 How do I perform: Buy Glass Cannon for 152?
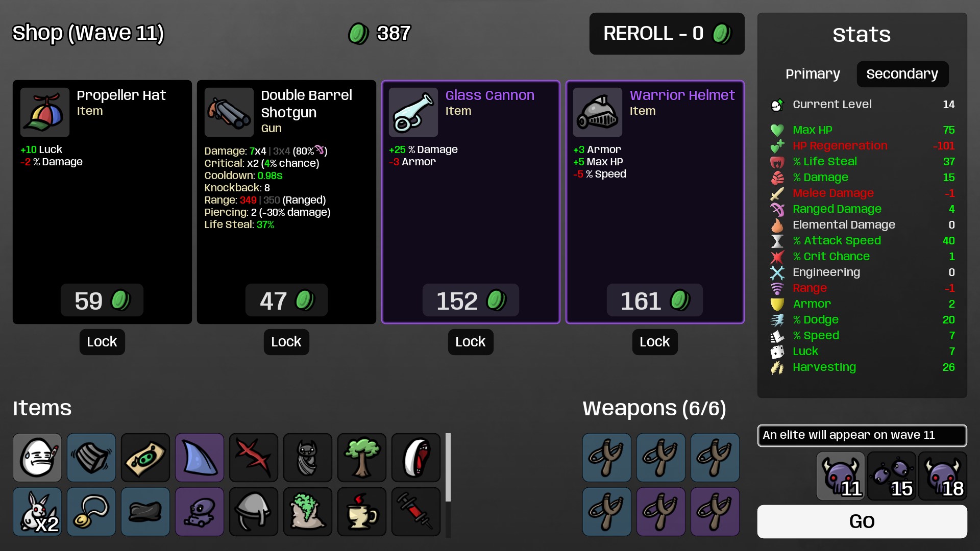pyautogui.click(x=471, y=300)
